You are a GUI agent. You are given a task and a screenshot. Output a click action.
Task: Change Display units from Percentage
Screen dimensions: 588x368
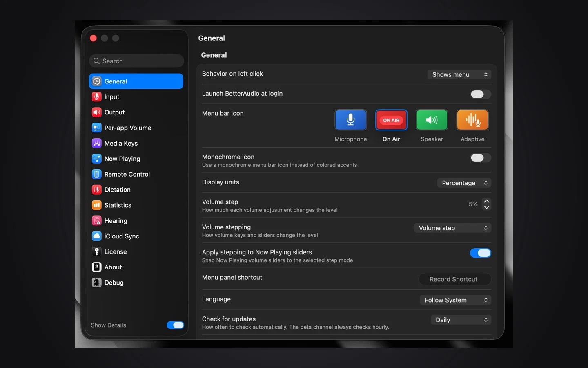464,183
